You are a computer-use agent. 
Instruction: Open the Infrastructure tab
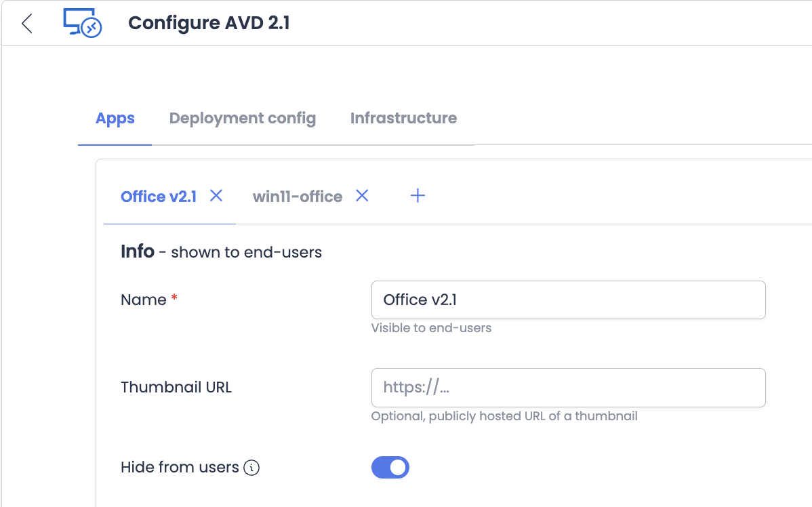click(x=403, y=119)
